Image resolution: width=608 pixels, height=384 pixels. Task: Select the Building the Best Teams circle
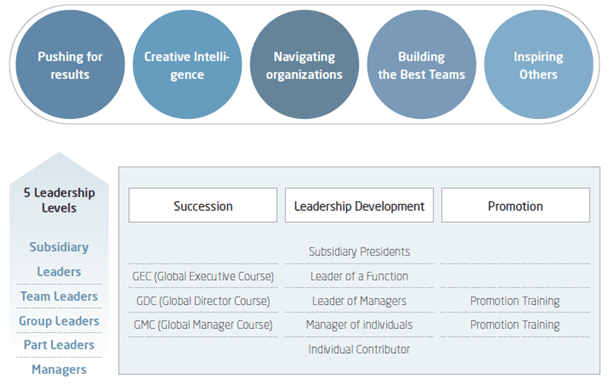(x=421, y=65)
